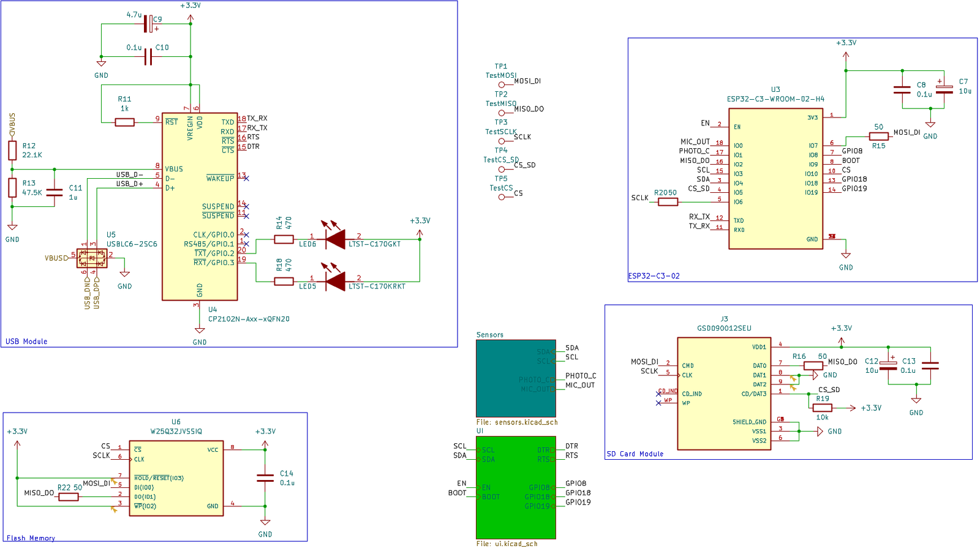Select the J3 GSD090012SEU SD card connector
Screen dimensions: 980x551
click(x=724, y=394)
